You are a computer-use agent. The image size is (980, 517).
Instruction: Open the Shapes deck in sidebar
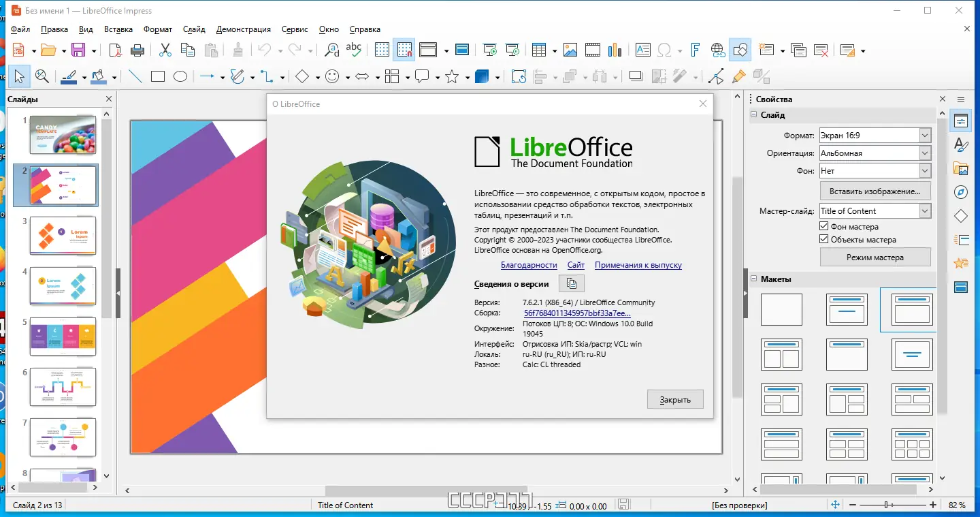click(x=961, y=216)
